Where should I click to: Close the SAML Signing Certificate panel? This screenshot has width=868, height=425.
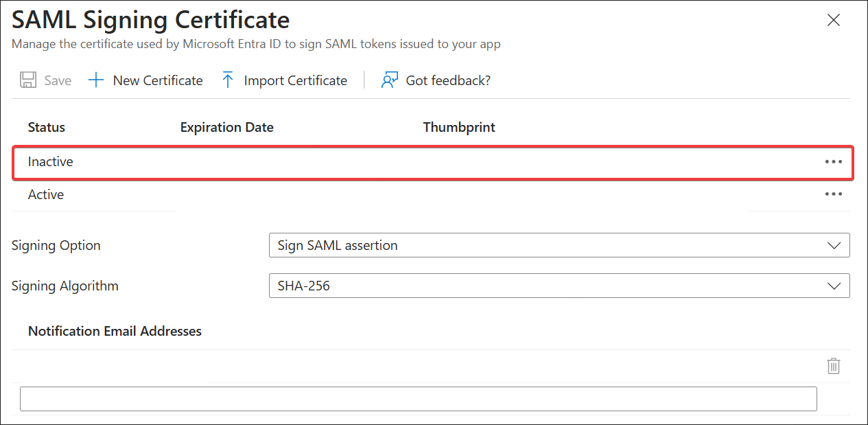tap(833, 20)
